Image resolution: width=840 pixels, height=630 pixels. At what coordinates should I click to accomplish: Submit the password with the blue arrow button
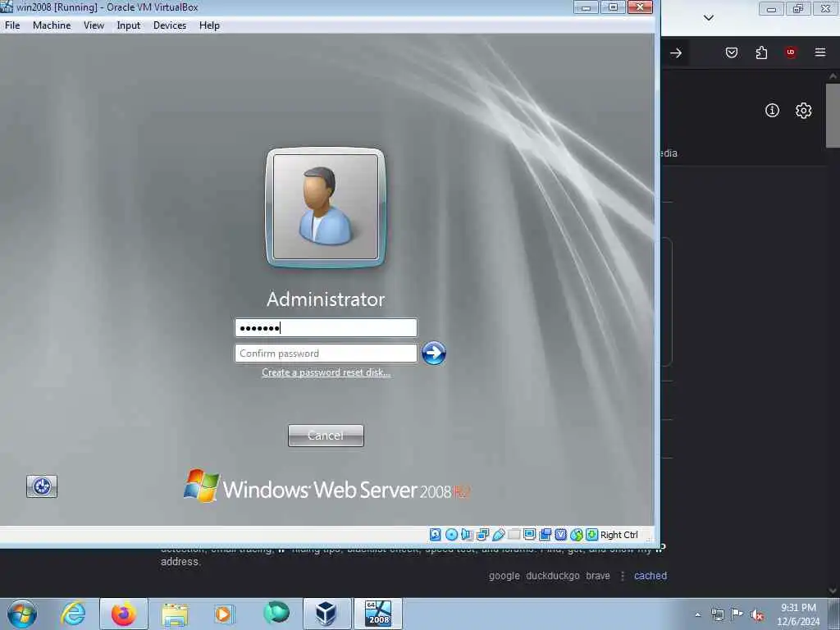(x=433, y=353)
